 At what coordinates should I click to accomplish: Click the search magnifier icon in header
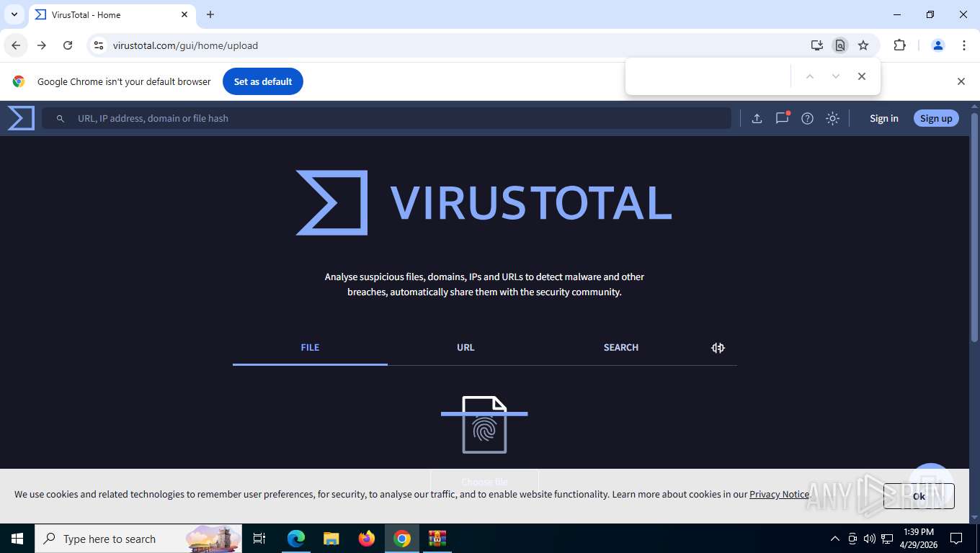61,119
